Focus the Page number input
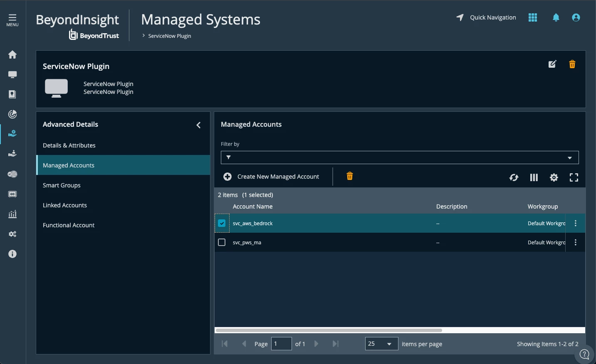Viewport: 596px width, 364px height. coord(281,344)
